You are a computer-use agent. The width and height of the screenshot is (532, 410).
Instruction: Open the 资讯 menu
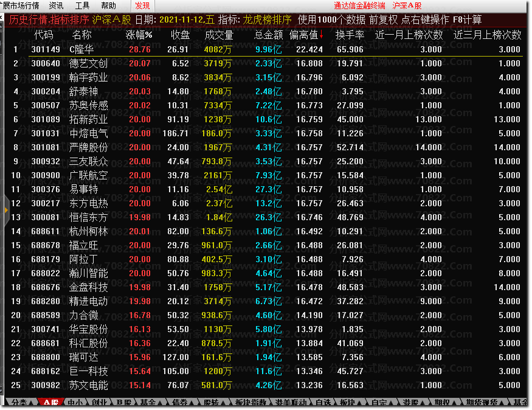click(56, 5)
